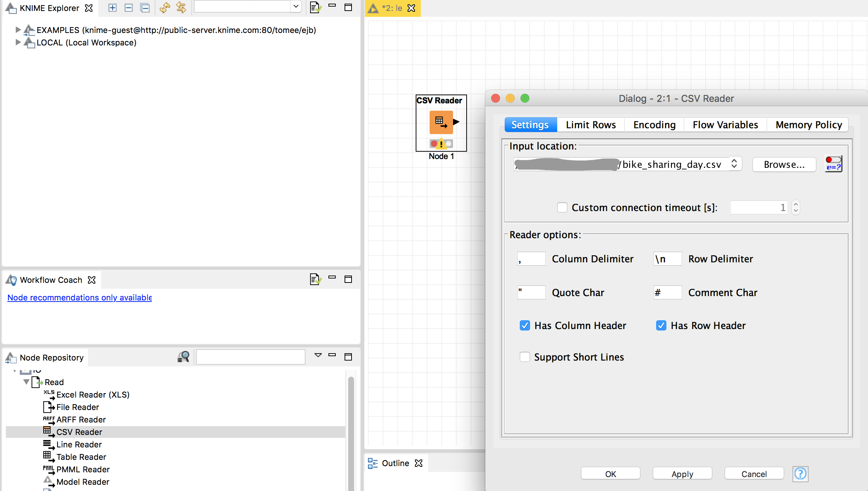Click OK in CSV Reader dialog

click(x=611, y=474)
